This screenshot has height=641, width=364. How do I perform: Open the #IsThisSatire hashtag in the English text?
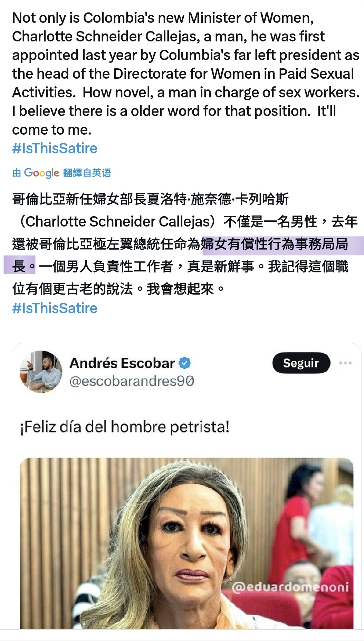pos(55,149)
